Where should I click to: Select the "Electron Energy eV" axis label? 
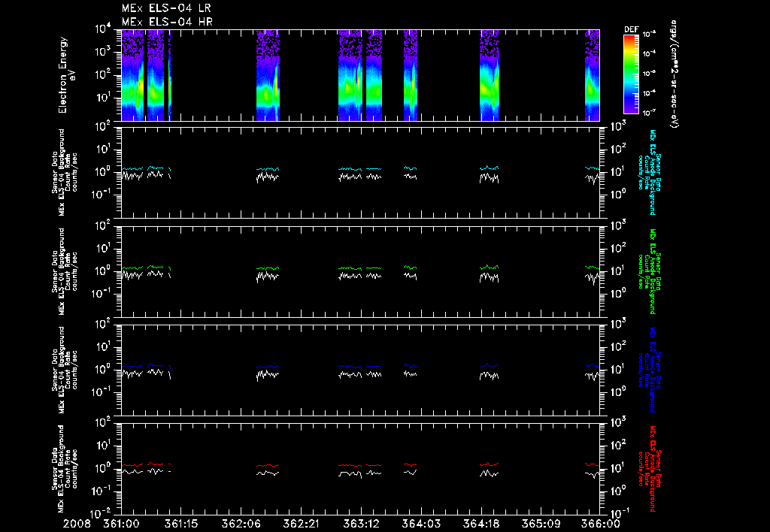66,75
